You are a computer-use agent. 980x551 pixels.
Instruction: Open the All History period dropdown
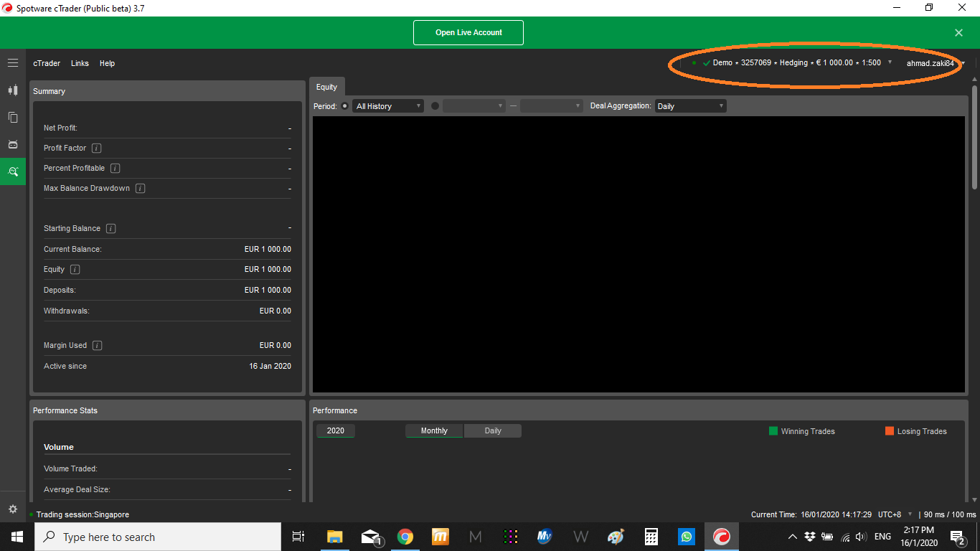(388, 105)
